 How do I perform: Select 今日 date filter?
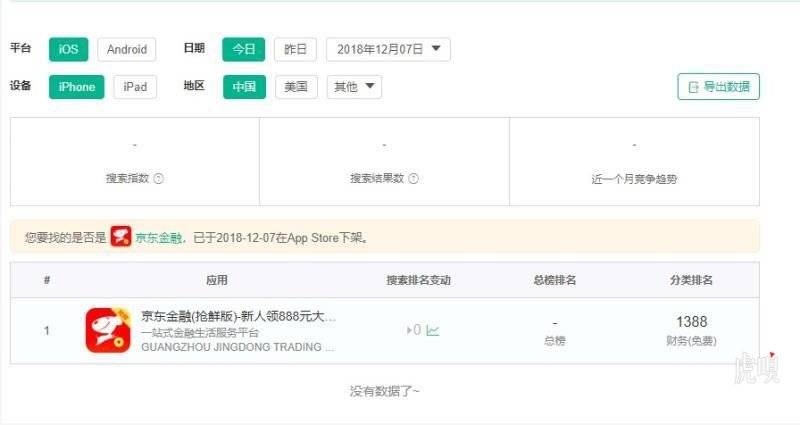243,49
